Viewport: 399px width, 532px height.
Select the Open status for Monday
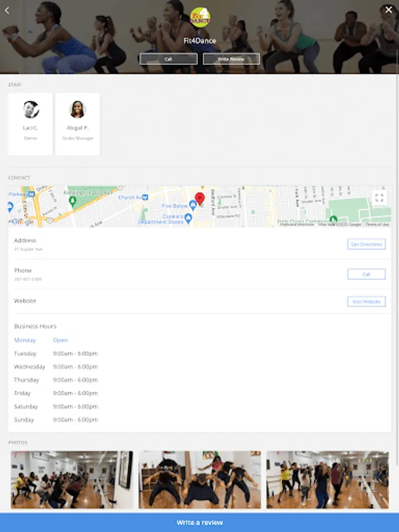click(60, 340)
